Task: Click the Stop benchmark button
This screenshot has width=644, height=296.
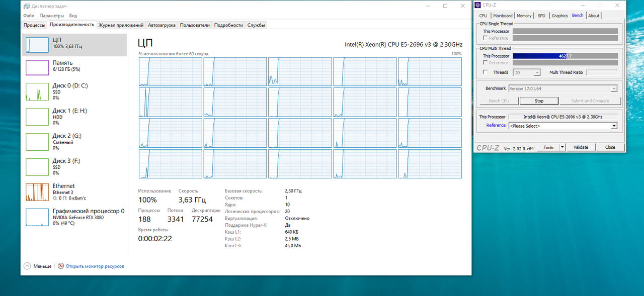Action: point(539,101)
